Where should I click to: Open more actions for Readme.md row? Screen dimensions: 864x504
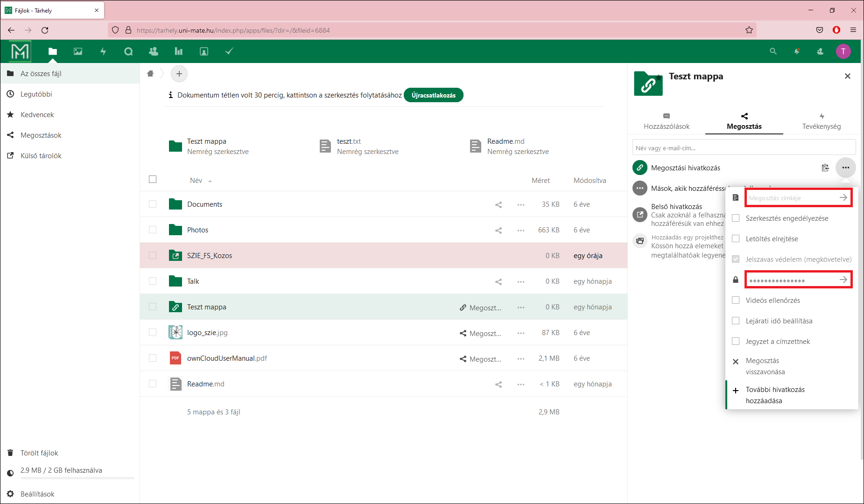click(521, 384)
